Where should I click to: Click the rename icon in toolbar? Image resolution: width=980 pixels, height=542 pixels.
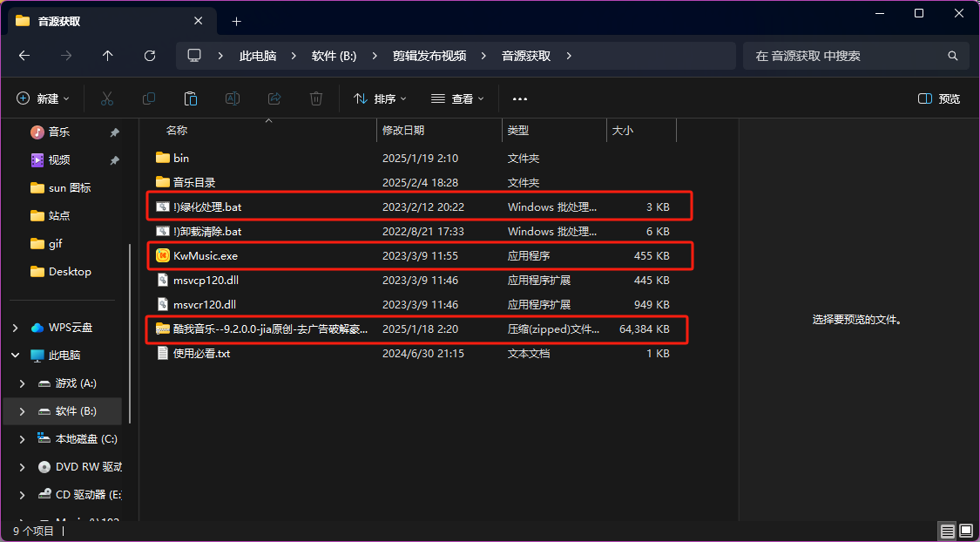[233, 98]
